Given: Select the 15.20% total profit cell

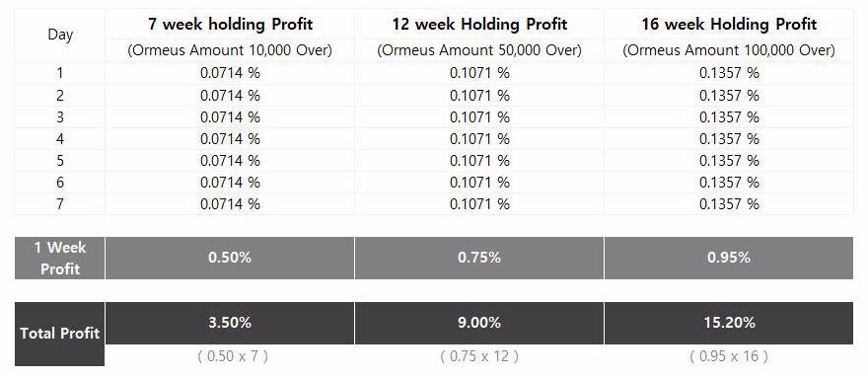Looking at the screenshot, I should (729, 323).
